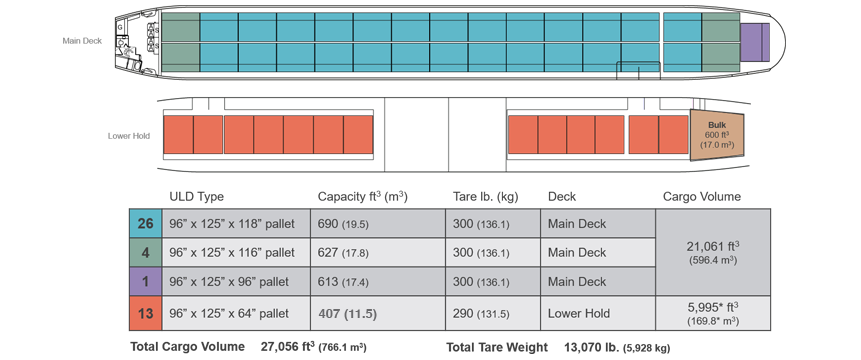Click the Cargo Volume column header
This screenshot has width=861, height=360.
(702, 196)
